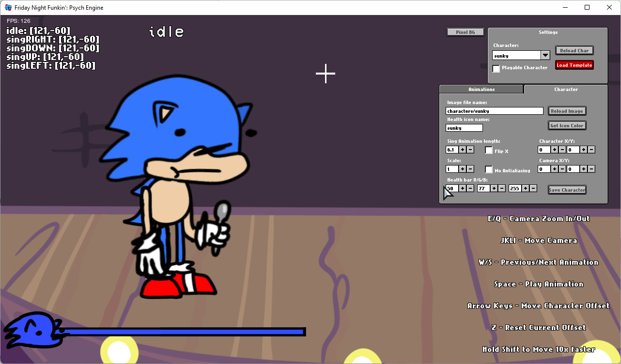Minimize the Psych Engine window
Screen dimensions: 621x364
pyautogui.click(x=565, y=7)
